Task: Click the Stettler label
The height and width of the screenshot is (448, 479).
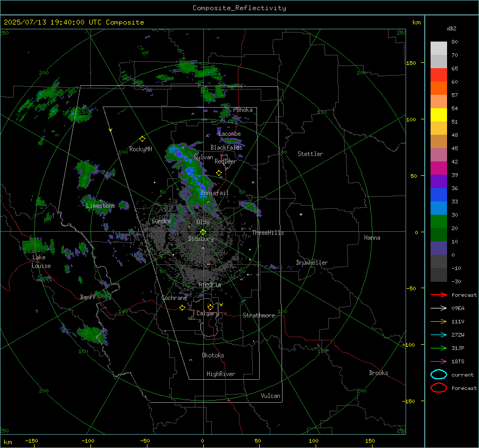Action: click(310, 154)
